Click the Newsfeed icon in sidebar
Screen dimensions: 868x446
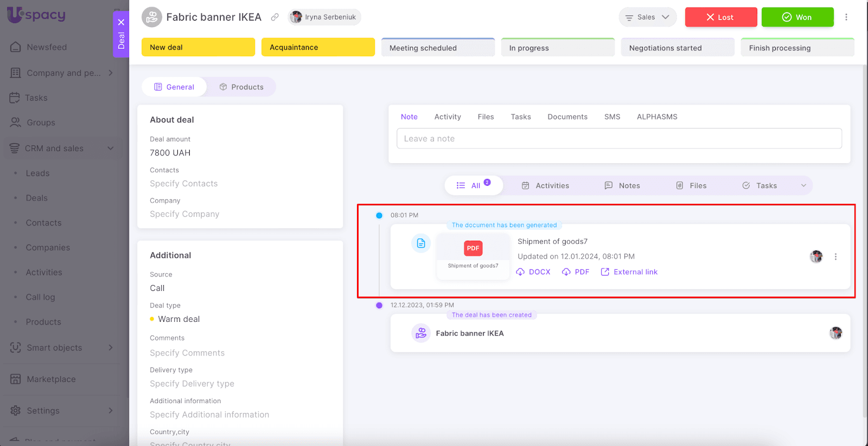16,47
